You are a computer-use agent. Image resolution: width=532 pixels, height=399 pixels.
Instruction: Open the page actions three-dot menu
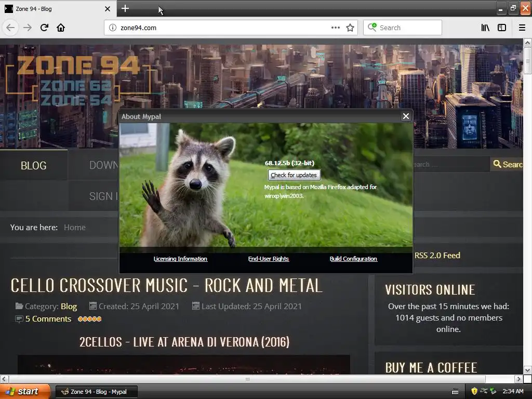(x=335, y=28)
